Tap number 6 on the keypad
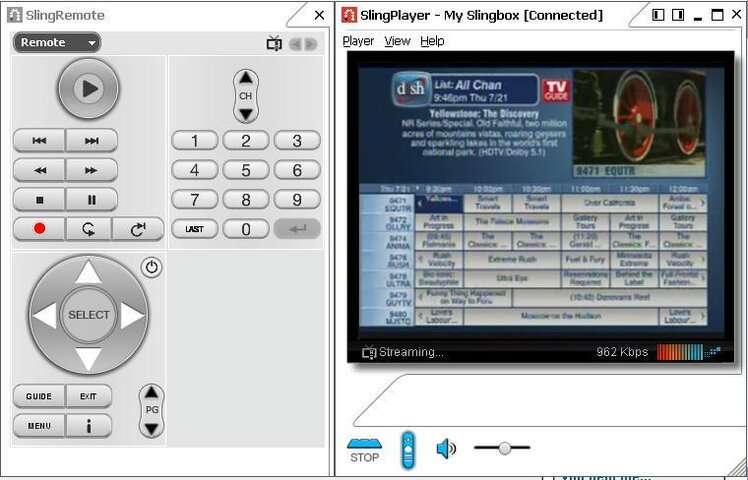Screen dimensions: 748x480 coord(297,170)
